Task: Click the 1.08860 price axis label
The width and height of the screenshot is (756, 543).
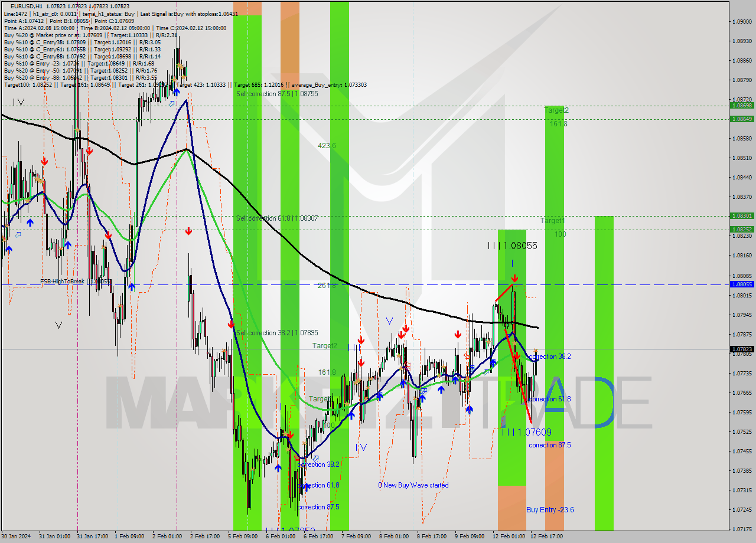Action: point(742,60)
